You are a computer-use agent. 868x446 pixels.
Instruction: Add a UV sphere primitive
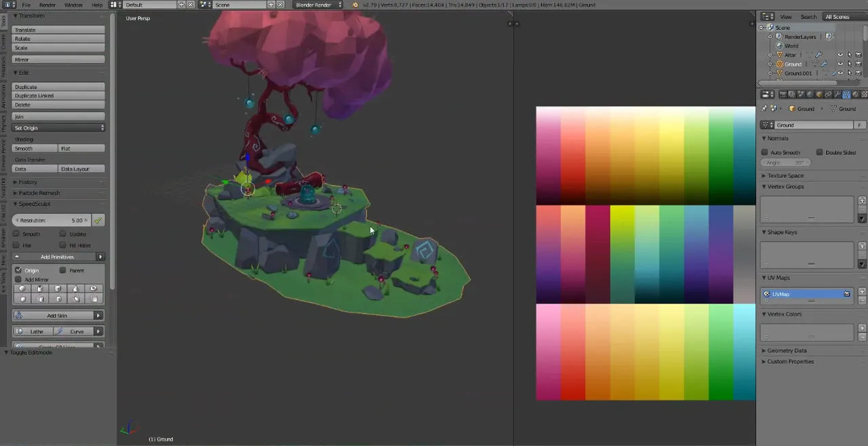pos(22,289)
